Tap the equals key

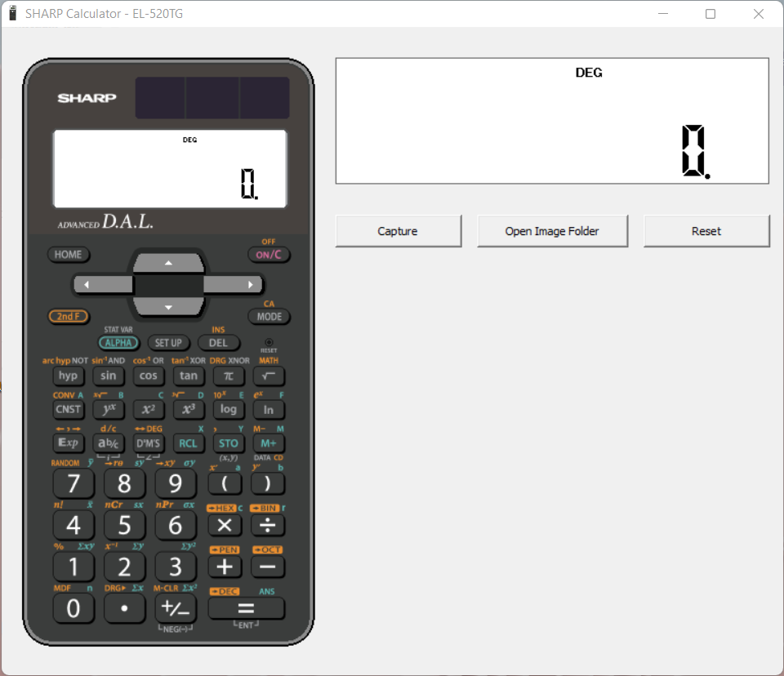(x=246, y=608)
